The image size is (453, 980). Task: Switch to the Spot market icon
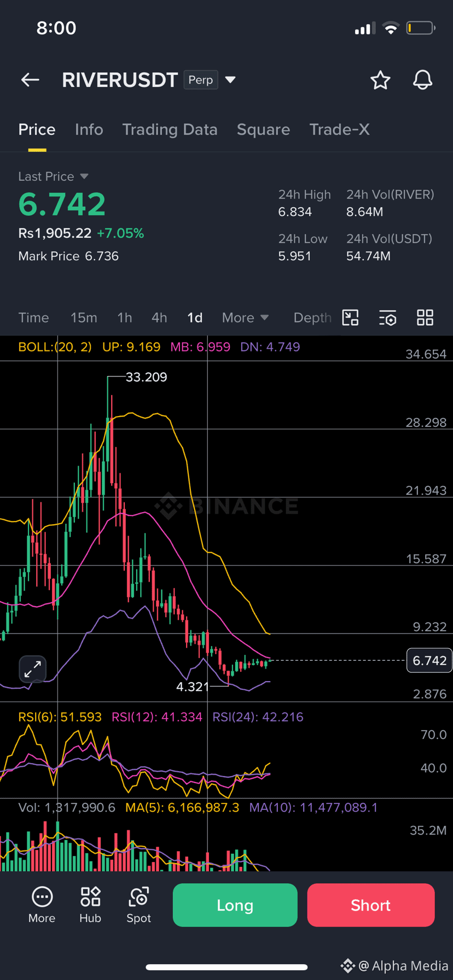(x=139, y=905)
